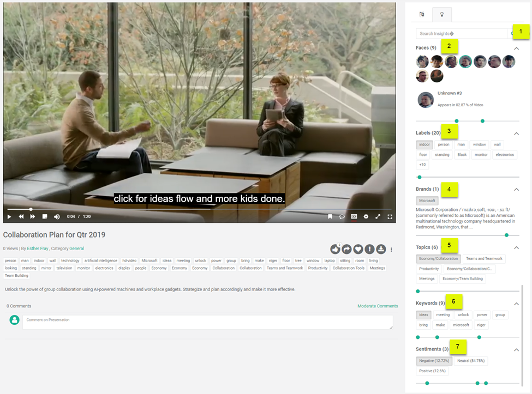The image size is (532, 394).
Task: Toggle closed captions in video player
Action: (x=354, y=216)
